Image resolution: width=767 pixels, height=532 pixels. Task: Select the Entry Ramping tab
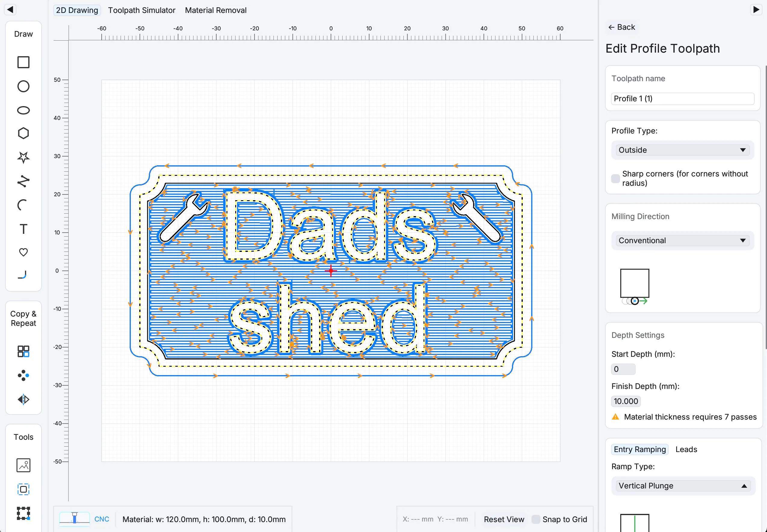pyautogui.click(x=639, y=449)
